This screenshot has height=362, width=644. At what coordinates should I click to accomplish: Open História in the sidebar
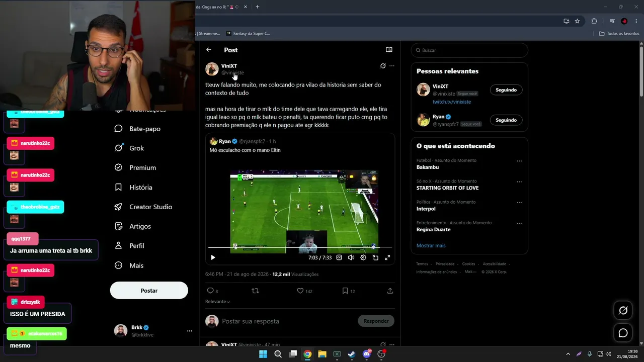133,187
